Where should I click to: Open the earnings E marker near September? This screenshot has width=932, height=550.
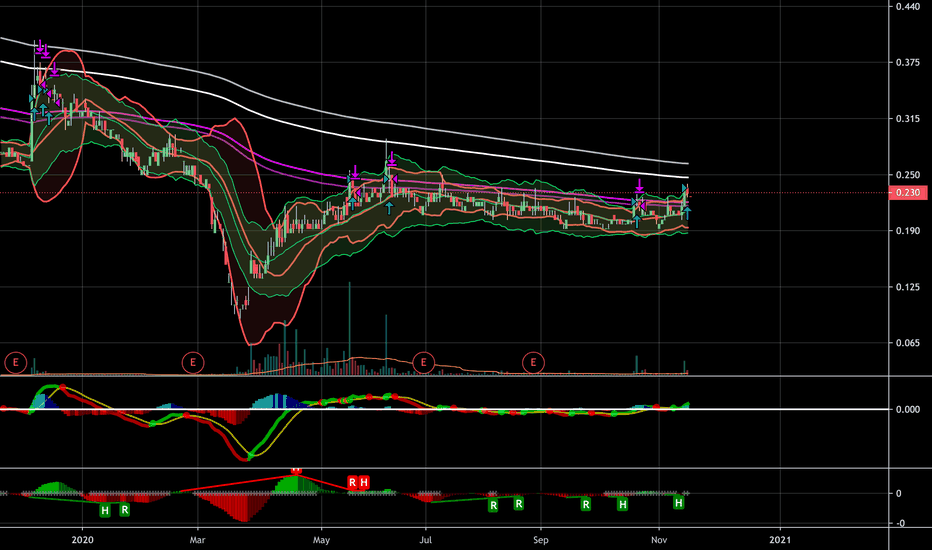[x=533, y=362]
